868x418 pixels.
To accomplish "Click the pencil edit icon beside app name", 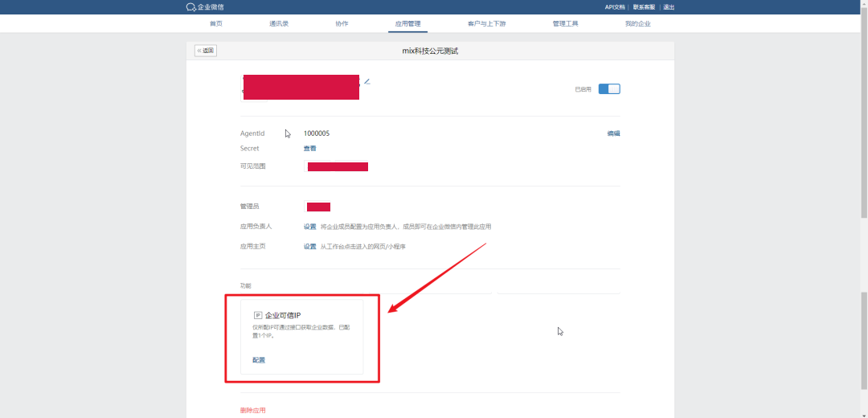I will pos(366,81).
